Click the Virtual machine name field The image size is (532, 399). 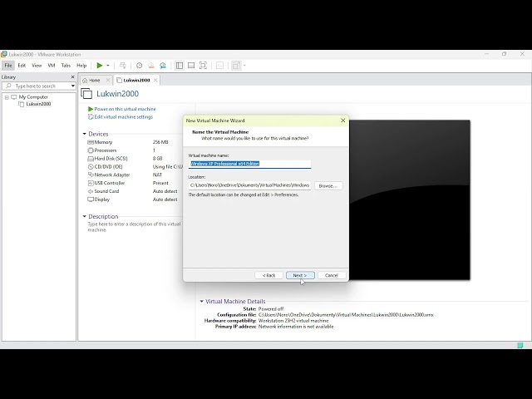[249, 164]
